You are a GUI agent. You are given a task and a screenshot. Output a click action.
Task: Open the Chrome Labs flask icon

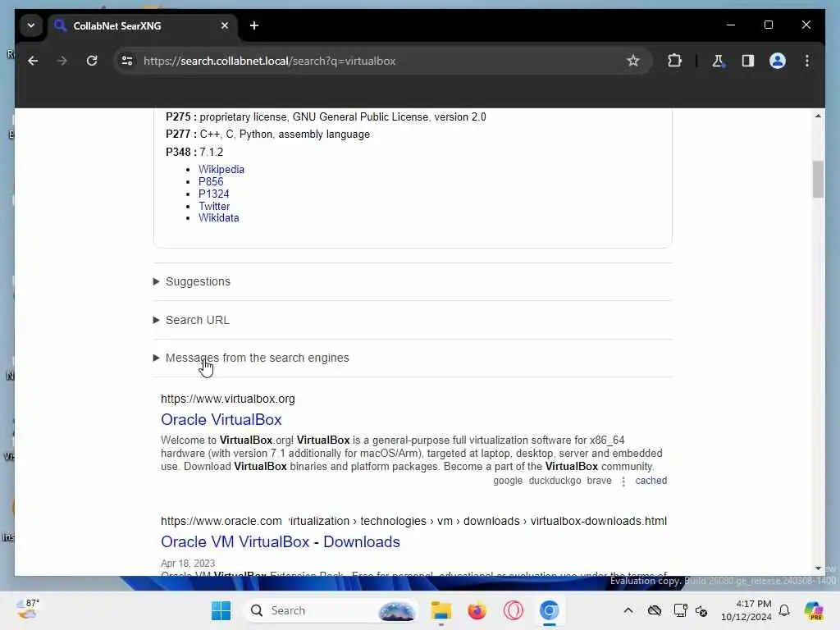pos(718,61)
